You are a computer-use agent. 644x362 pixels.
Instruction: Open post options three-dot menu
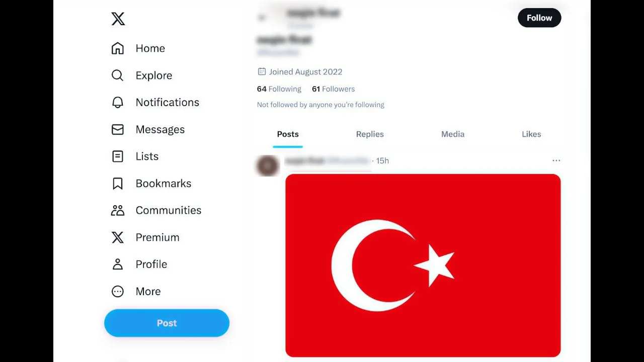point(556,160)
